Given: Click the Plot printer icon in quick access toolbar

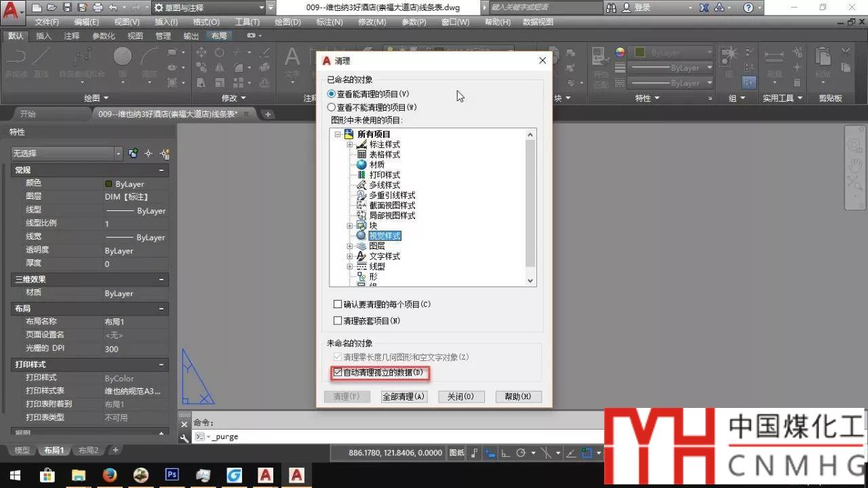Looking at the screenshot, I should (x=97, y=7).
